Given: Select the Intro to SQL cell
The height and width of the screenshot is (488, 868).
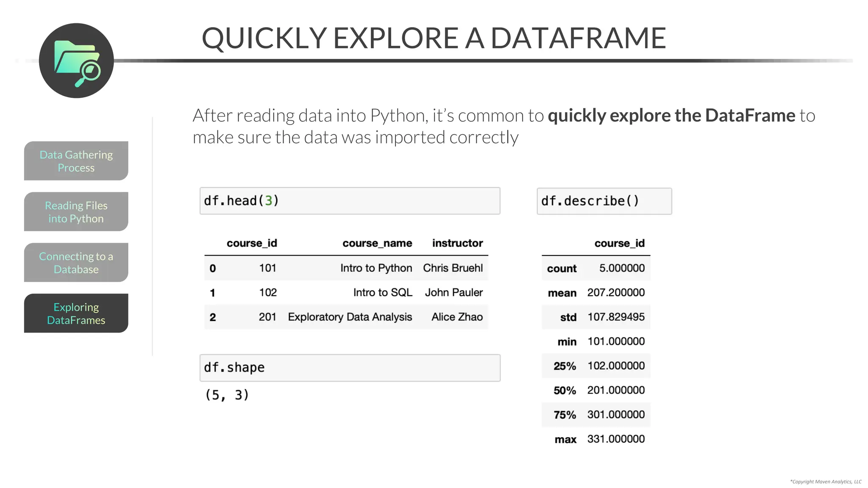Looking at the screenshot, I should click(383, 293).
